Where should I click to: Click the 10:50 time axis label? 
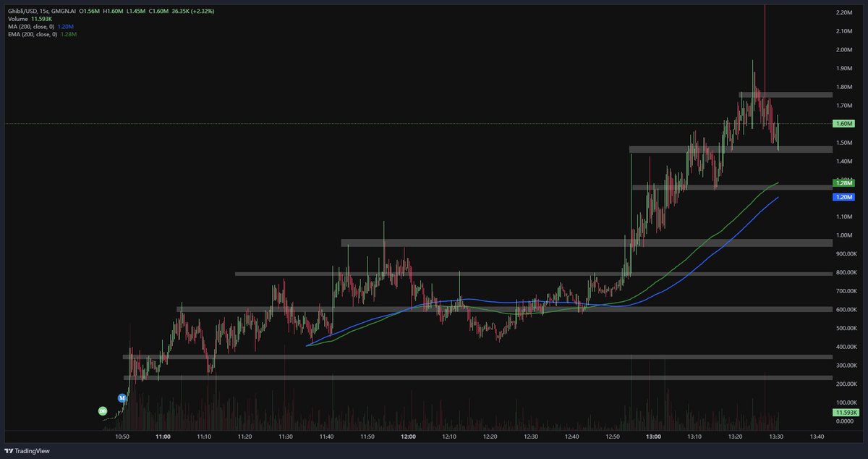pyautogui.click(x=122, y=437)
